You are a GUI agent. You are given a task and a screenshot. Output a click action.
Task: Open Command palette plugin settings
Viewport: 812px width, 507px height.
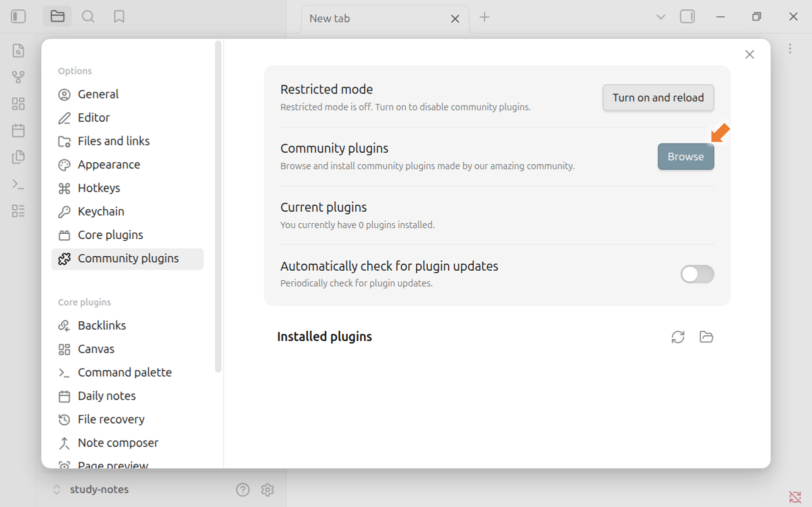(x=127, y=372)
